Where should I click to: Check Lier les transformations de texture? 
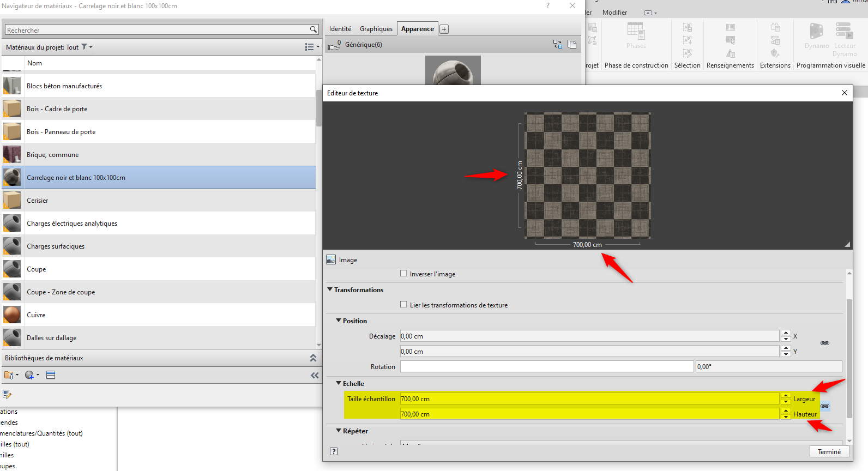(403, 305)
